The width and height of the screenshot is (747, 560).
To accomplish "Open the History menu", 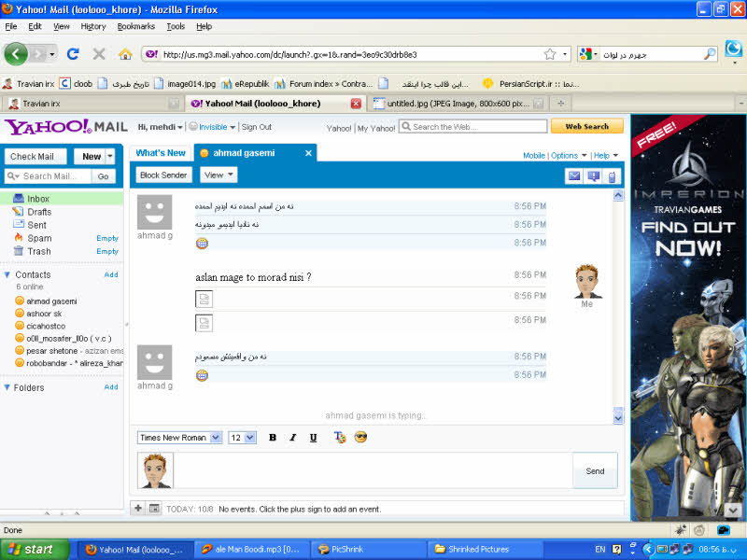I will [93, 27].
